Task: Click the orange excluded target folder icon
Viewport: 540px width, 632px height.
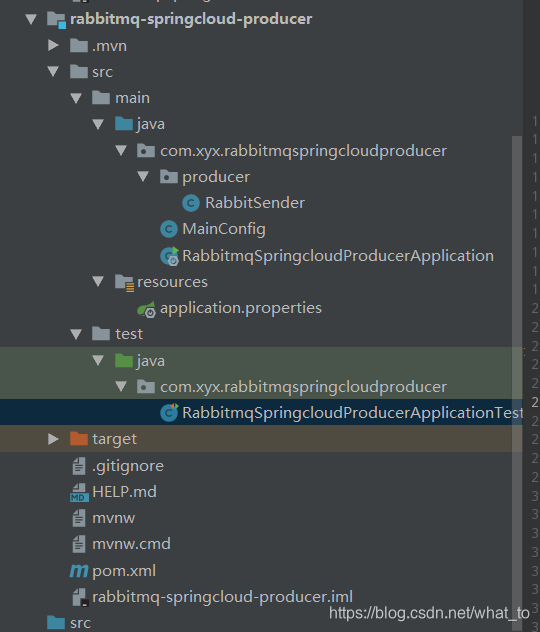Action: coord(79,439)
